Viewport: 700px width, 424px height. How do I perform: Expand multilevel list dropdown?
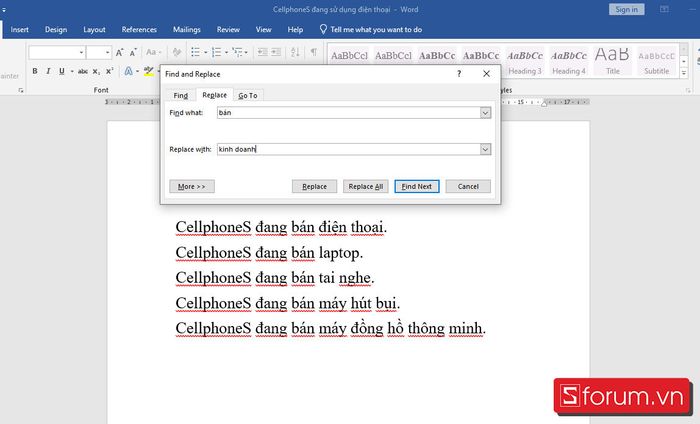[x=246, y=53]
